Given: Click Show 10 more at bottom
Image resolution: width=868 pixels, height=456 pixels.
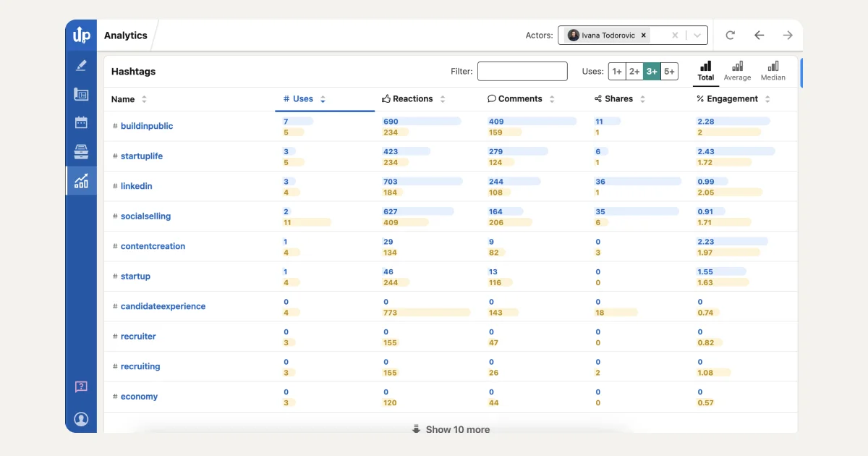Looking at the screenshot, I should pos(450,428).
